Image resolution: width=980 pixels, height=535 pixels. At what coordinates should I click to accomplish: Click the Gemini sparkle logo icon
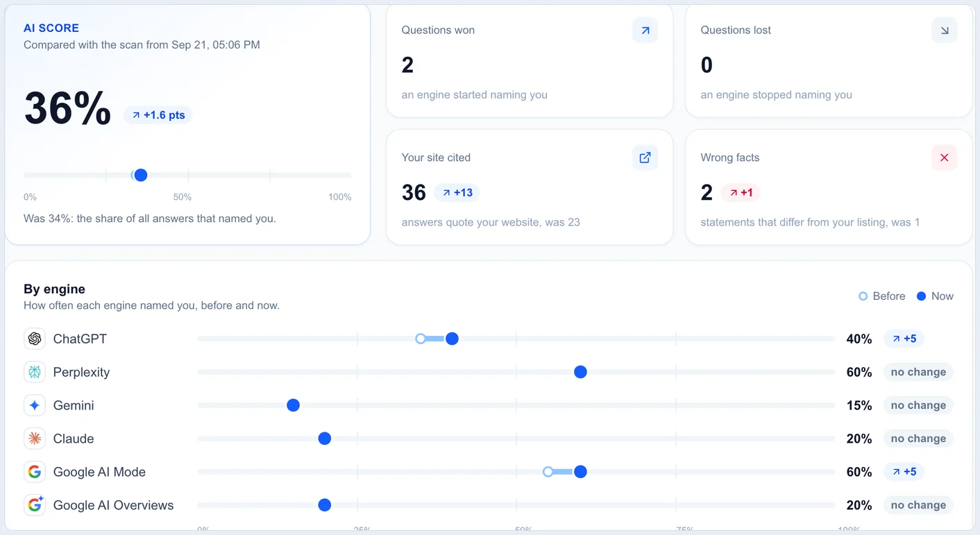point(35,405)
